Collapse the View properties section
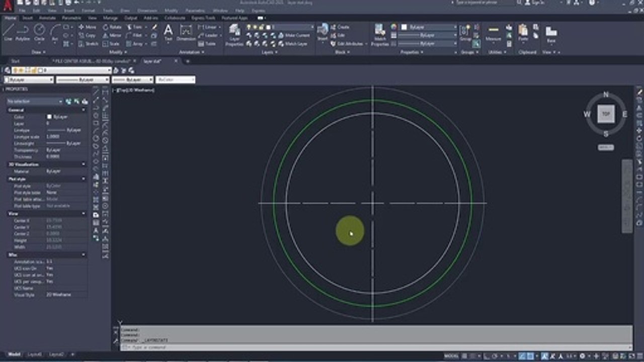The height and width of the screenshot is (362, 644). (x=84, y=214)
